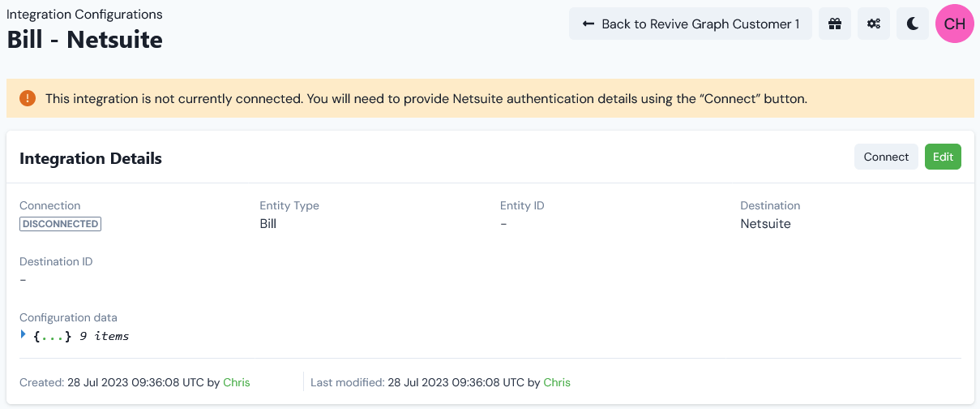Open Chris link after Last modified
The width and height of the screenshot is (980, 409).
click(557, 382)
